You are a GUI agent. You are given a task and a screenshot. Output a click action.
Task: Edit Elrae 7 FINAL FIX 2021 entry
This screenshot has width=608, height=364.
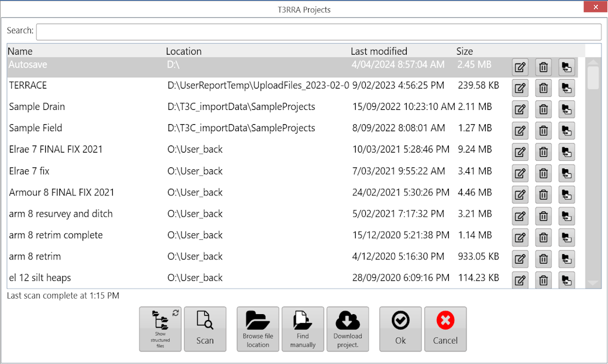520,152
